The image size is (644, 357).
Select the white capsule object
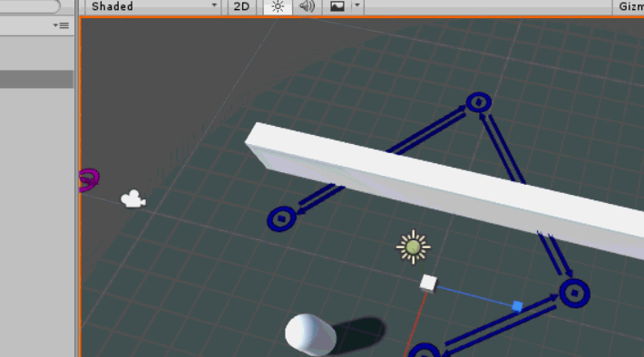point(310,335)
